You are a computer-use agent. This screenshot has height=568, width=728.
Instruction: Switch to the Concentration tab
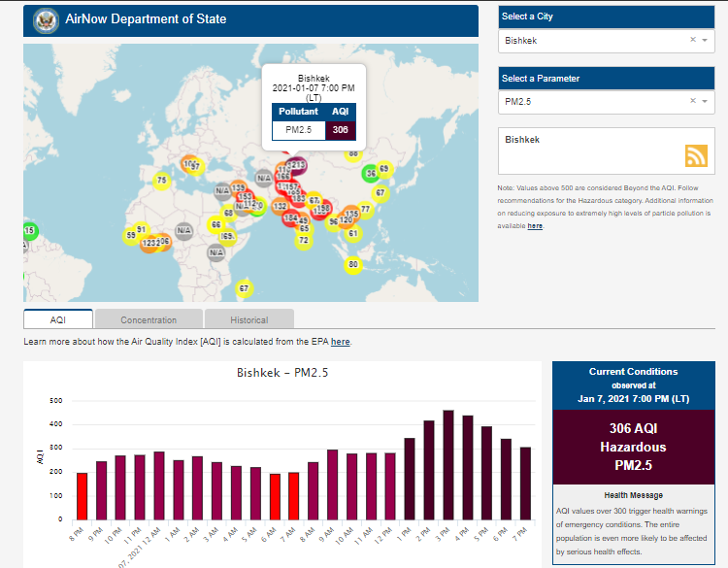149,319
